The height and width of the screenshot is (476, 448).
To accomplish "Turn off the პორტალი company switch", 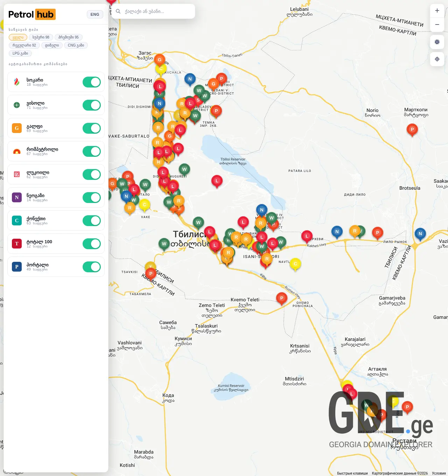I will (92, 267).
